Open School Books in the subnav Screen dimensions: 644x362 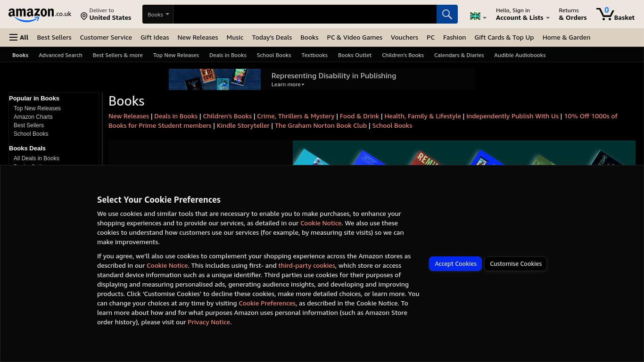pos(273,55)
